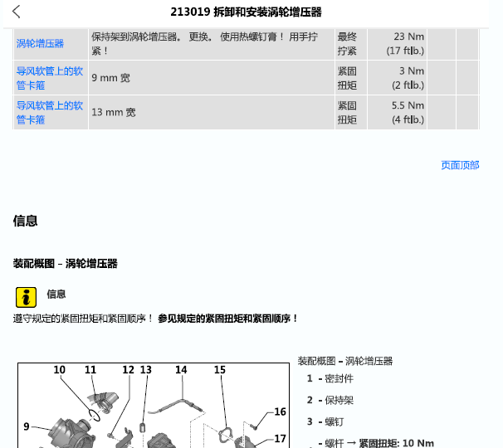
Task: Click the yellow information icon
Action: [26, 297]
